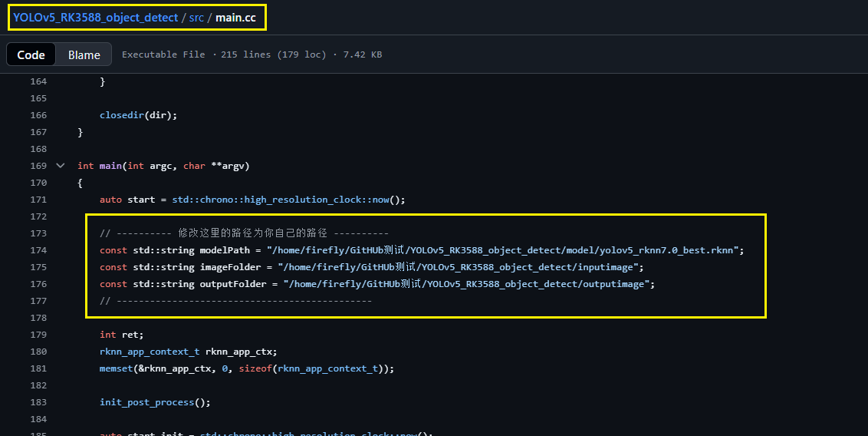Switch to the Code tab
The height and width of the screenshot is (436, 868).
(31, 54)
